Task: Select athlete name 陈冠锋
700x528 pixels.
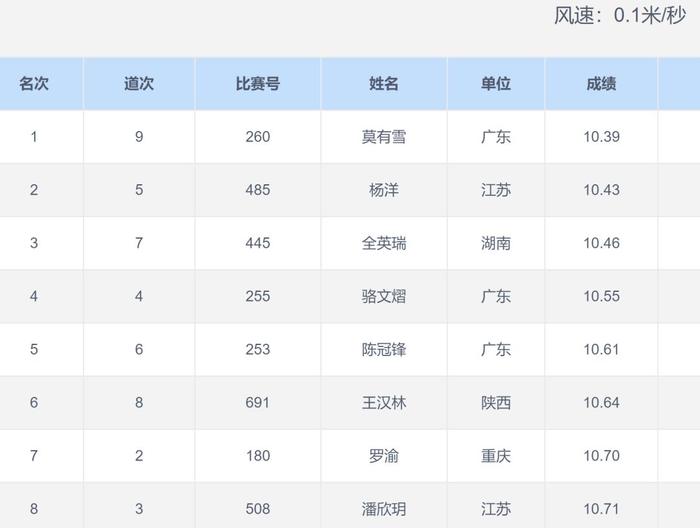Action: pyautogui.click(x=383, y=349)
